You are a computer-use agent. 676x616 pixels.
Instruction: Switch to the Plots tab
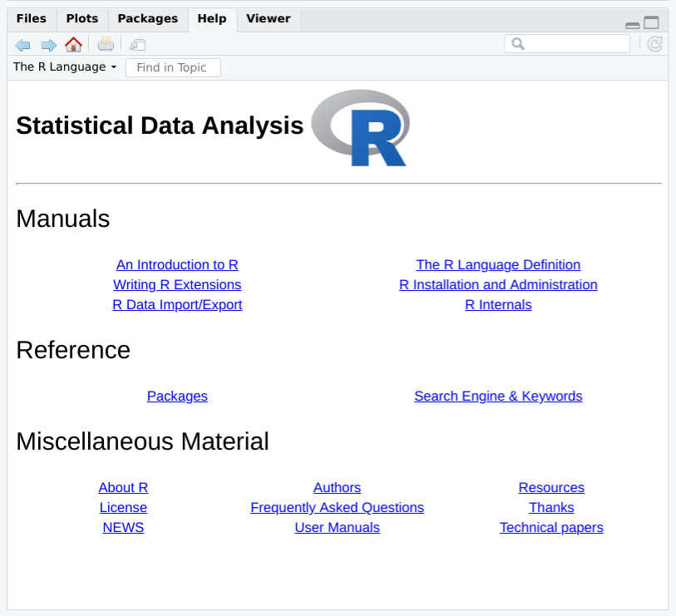pyautogui.click(x=82, y=18)
